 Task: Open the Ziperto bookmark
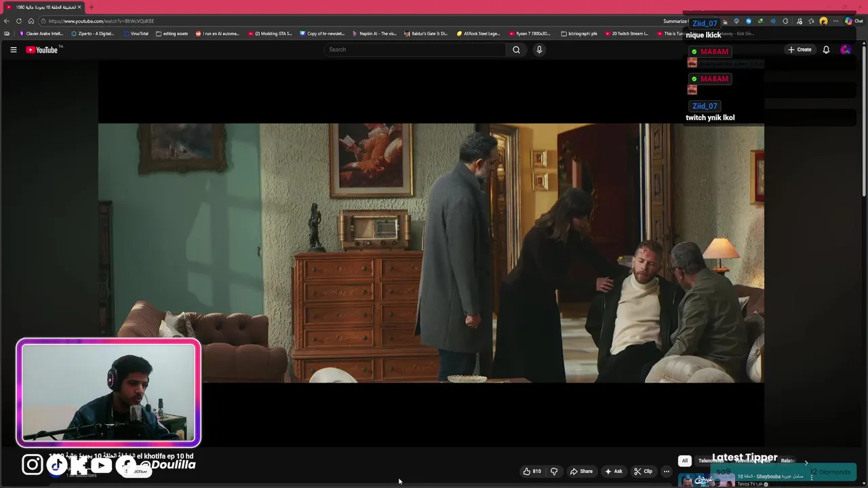point(93,33)
